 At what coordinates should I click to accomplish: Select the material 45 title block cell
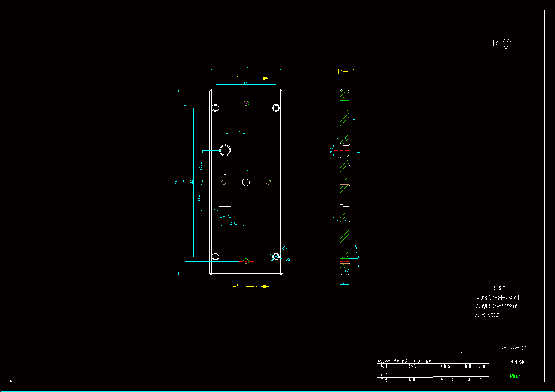click(462, 352)
